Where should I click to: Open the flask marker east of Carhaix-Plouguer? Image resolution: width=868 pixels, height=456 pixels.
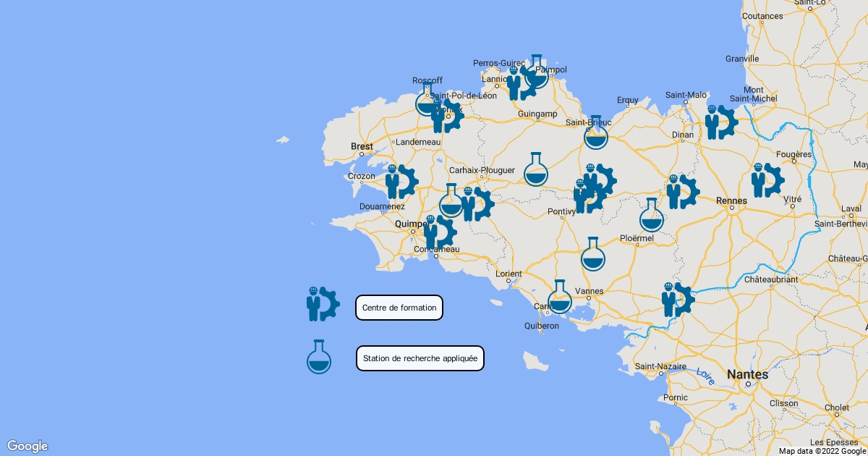pos(536,170)
